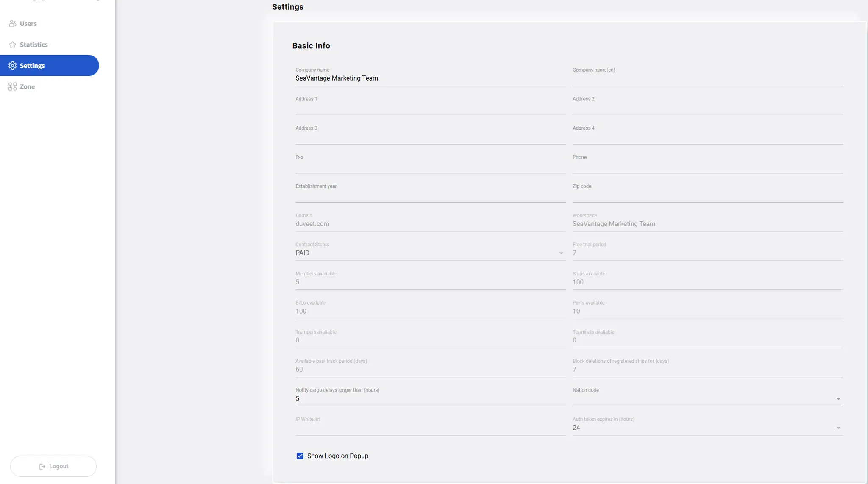Viewport: 868px width, 484px height.
Task: Open the Statistics page label
Action: (x=33, y=45)
